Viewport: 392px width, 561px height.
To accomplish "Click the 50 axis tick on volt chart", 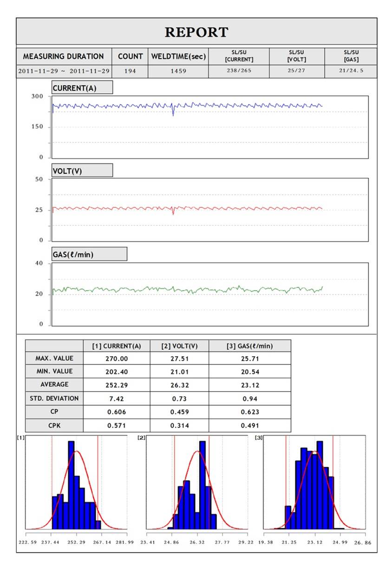I will point(39,179).
